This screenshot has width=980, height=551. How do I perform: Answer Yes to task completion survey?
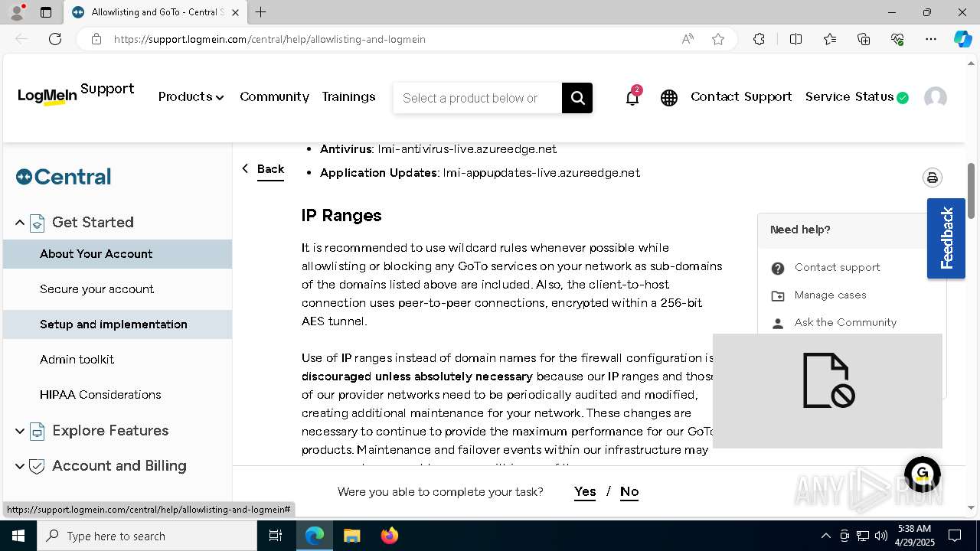(585, 491)
